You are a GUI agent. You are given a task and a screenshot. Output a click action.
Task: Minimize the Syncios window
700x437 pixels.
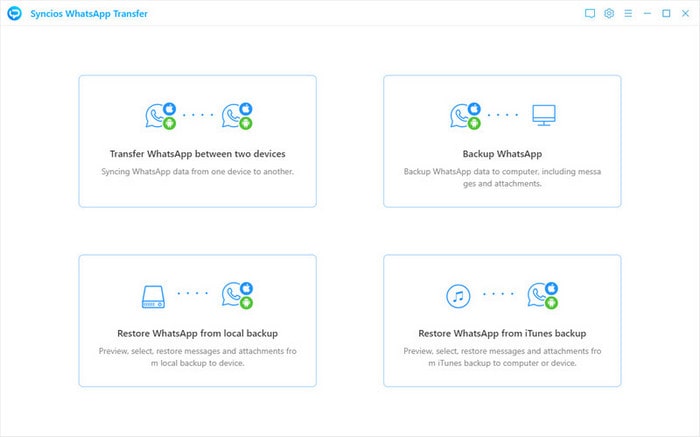[x=647, y=13]
